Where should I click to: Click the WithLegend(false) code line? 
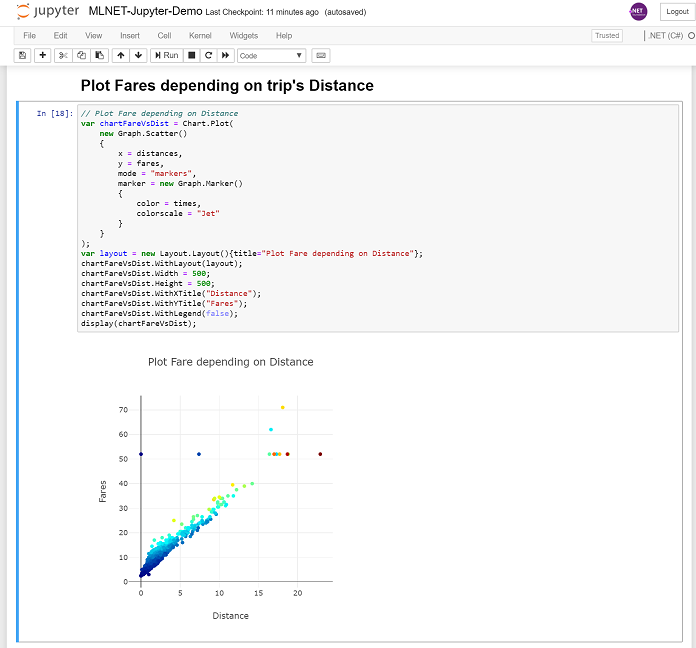(x=159, y=313)
